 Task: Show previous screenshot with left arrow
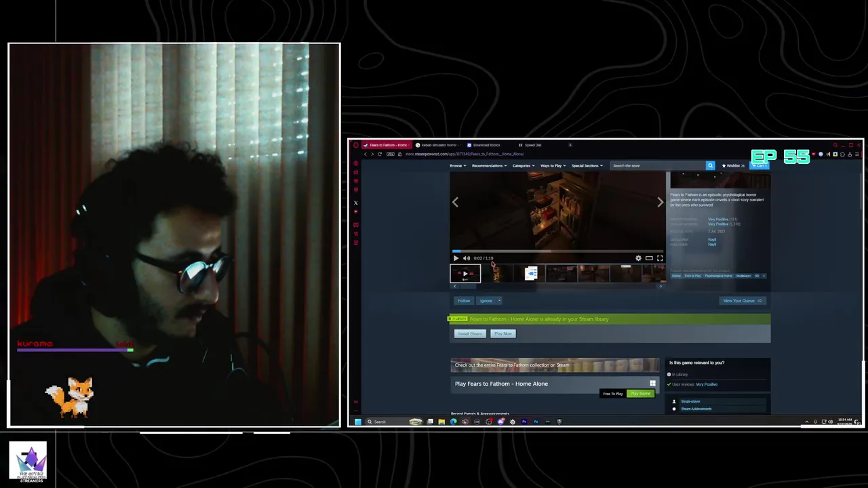[455, 202]
